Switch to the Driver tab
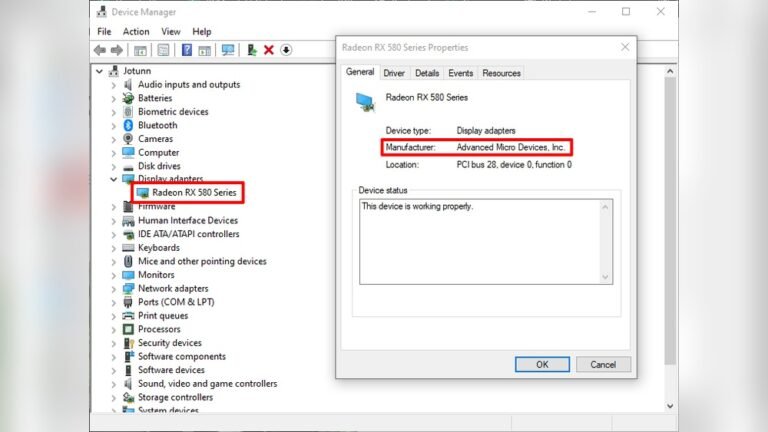The height and width of the screenshot is (432, 768). click(x=394, y=73)
